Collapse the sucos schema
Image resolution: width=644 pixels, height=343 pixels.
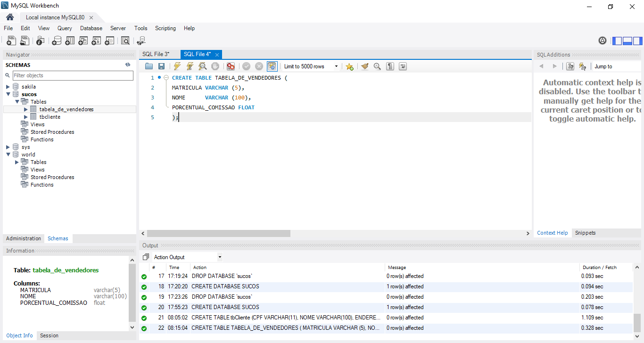8,94
